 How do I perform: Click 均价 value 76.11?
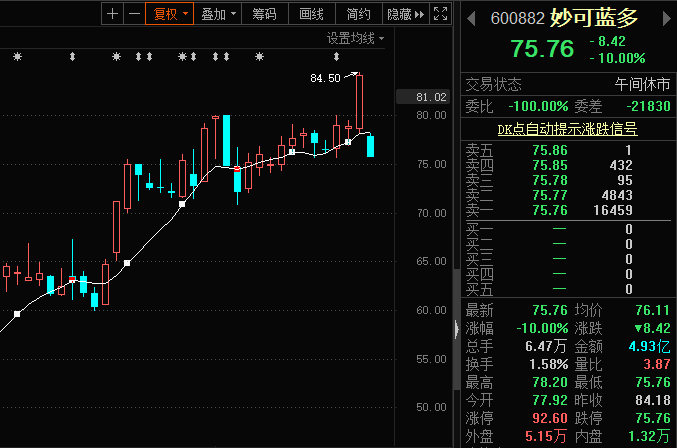(x=652, y=310)
